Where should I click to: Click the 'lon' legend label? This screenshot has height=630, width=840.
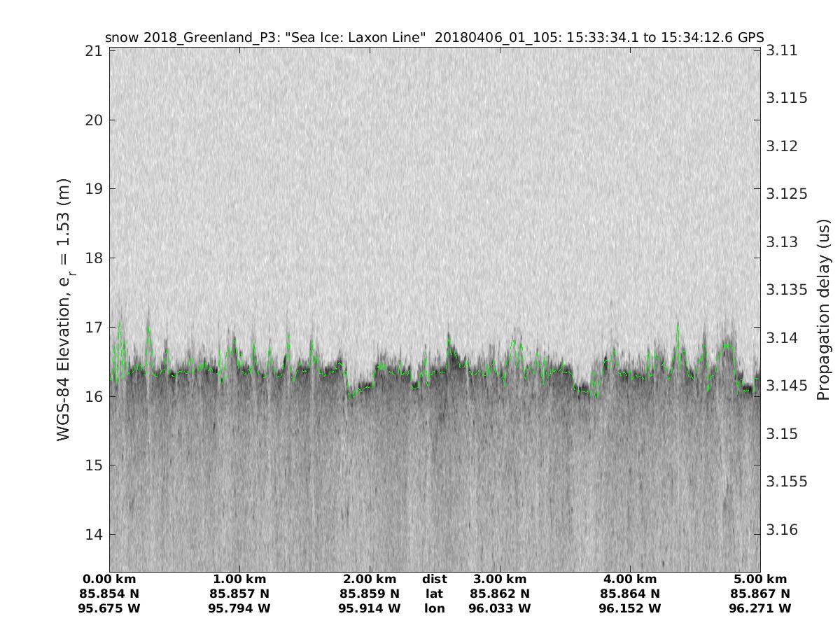click(434, 609)
